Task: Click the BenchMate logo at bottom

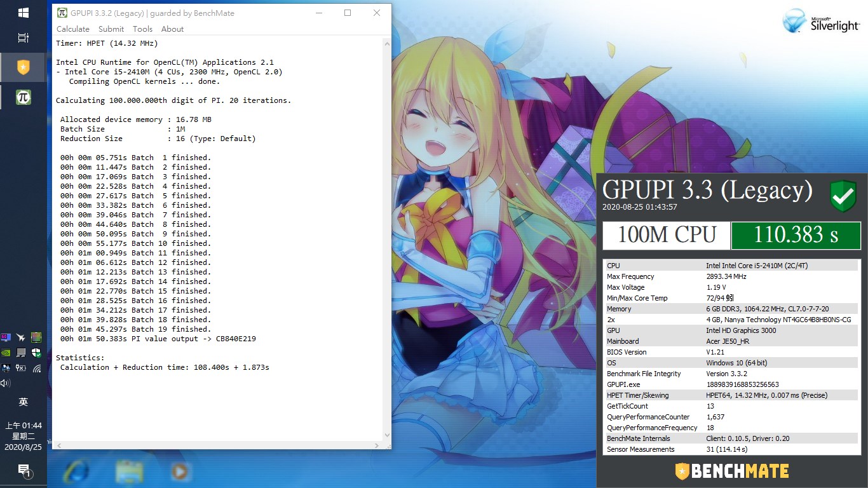Action: tap(732, 471)
